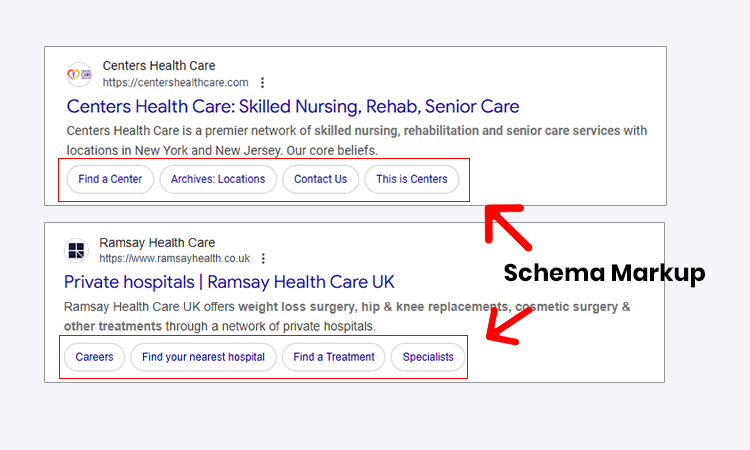Open the This is Centers sitelink
Screen dimensions: 750x450
412,179
